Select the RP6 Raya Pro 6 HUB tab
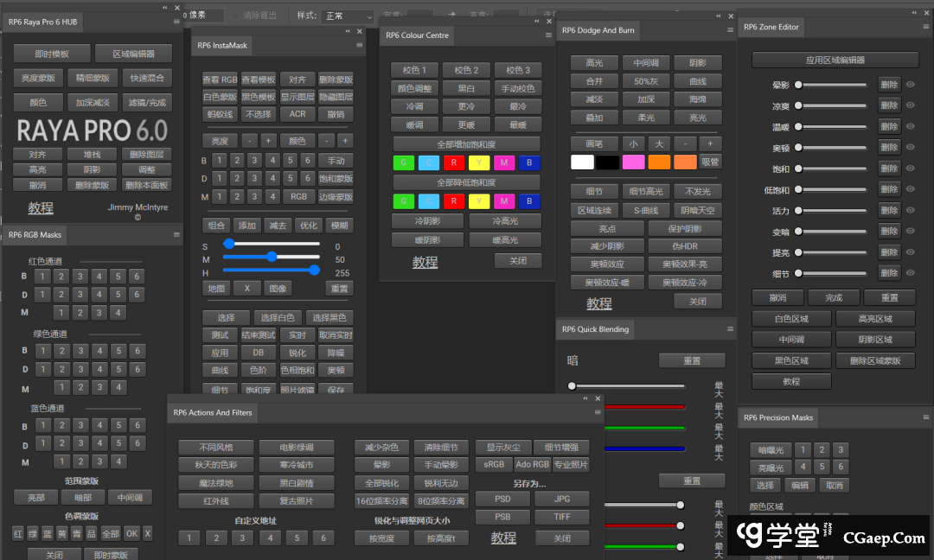 tap(43, 22)
